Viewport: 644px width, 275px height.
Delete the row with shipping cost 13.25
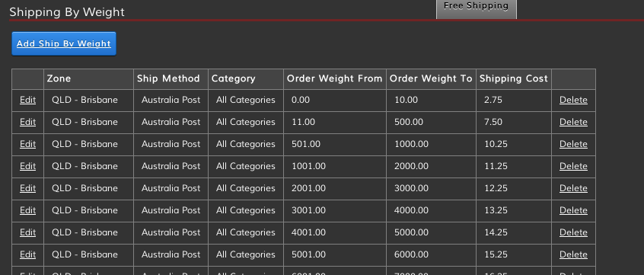573,210
